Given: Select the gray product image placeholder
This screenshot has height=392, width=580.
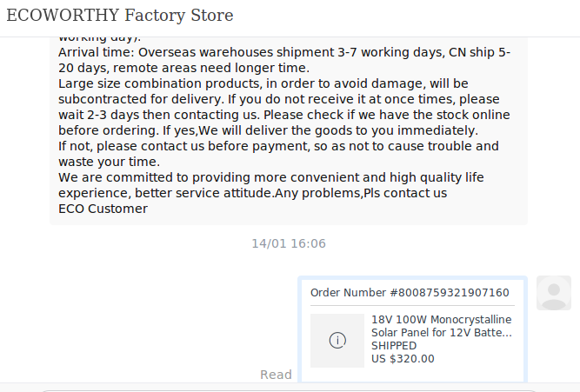Looking at the screenshot, I should [x=337, y=341].
